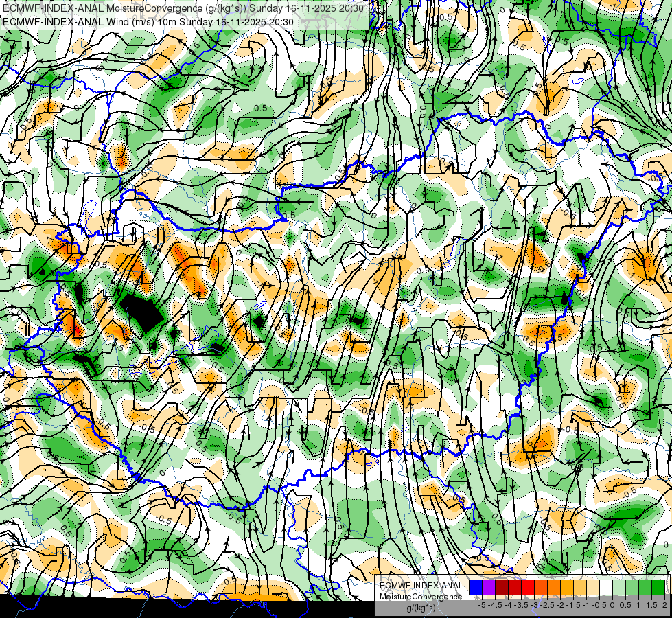
Task: Click the blue swatch in the legend
Action: tap(476, 588)
